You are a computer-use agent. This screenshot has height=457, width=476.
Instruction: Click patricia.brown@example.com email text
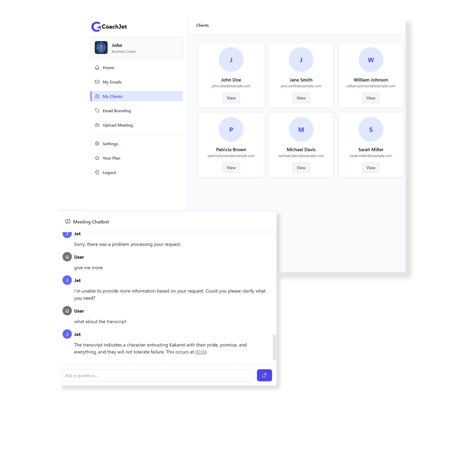[x=231, y=156]
